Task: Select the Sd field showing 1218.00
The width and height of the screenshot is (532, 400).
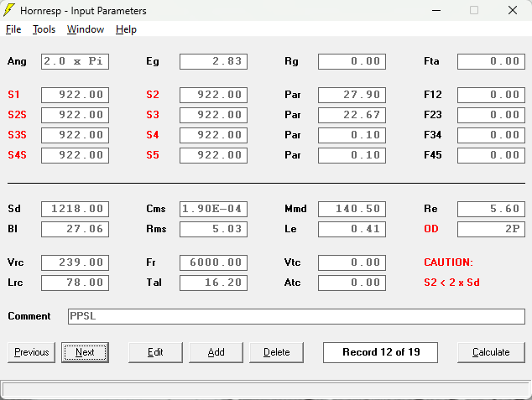Action: [75, 209]
